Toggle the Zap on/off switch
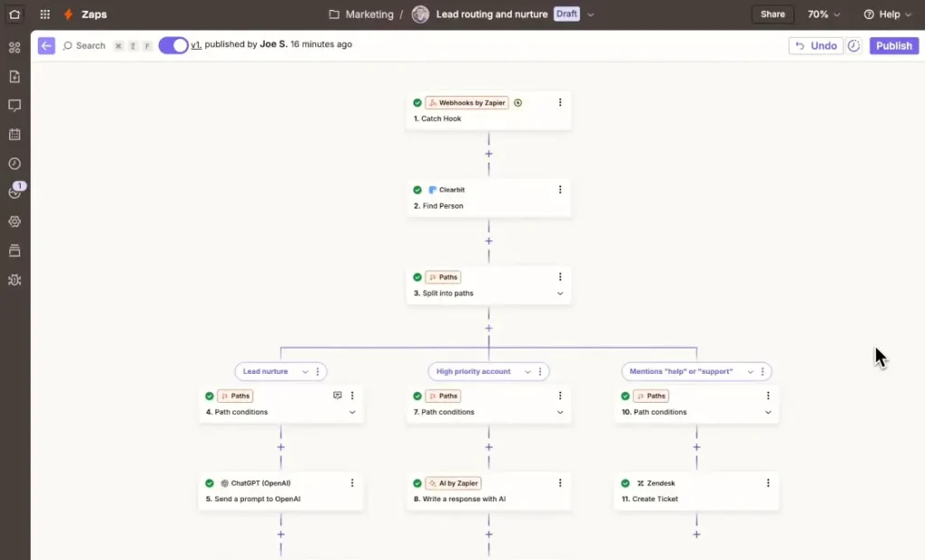 173,45
